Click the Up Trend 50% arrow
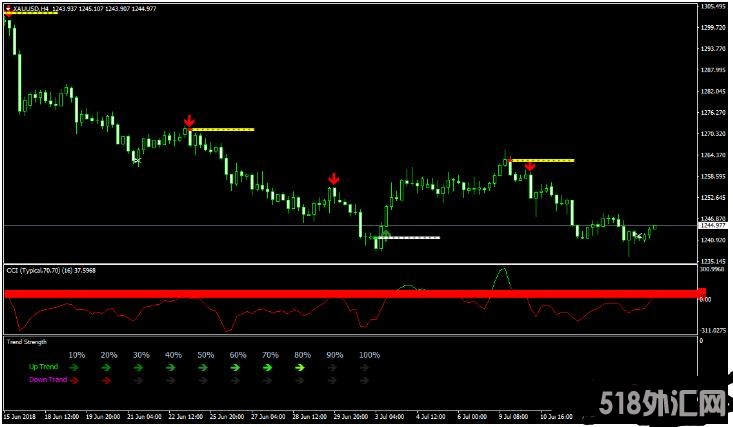 tap(203, 368)
